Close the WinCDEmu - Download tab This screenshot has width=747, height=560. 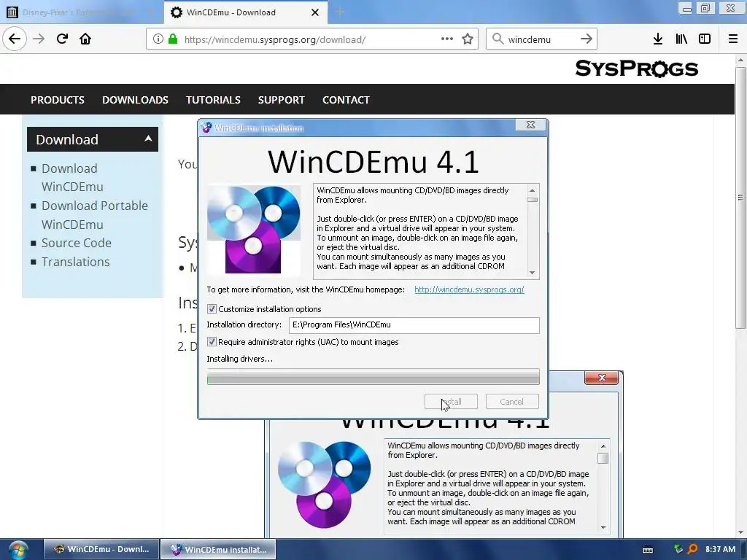315,12
